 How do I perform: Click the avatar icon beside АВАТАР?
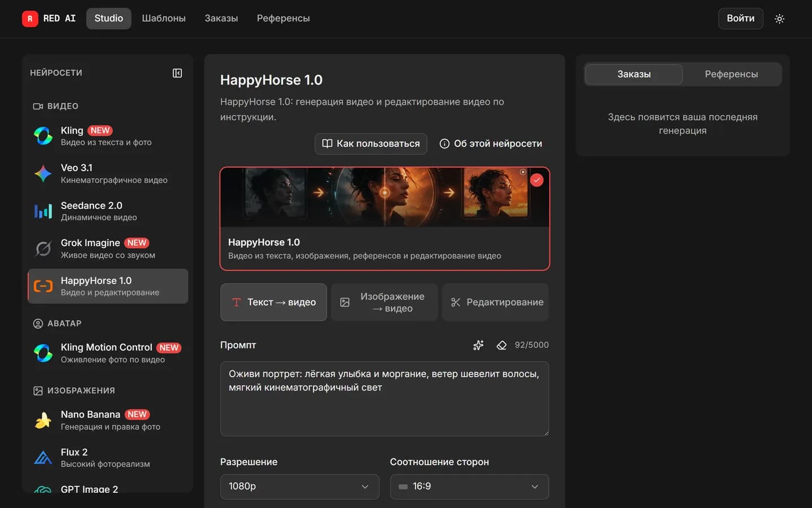pyautogui.click(x=38, y=323)
